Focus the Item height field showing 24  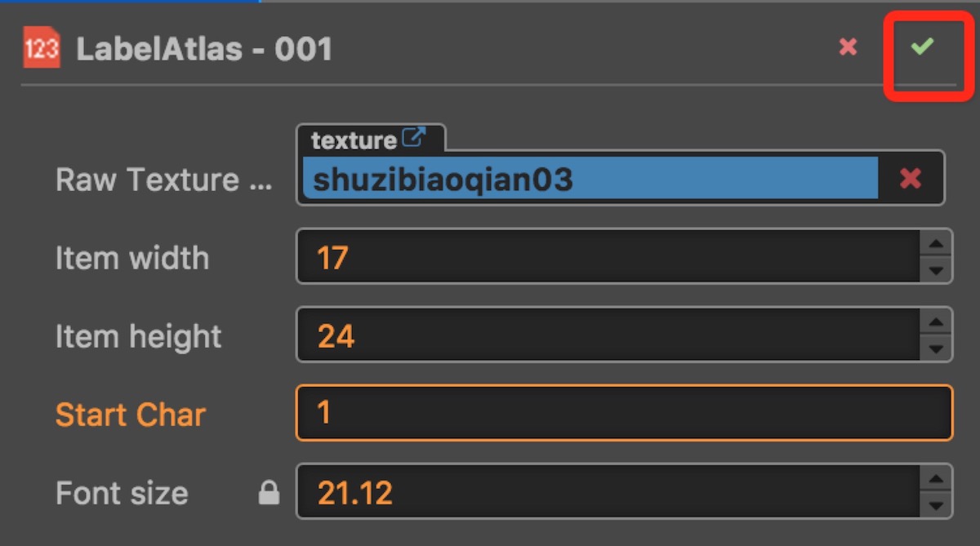(x=609, y=335)
